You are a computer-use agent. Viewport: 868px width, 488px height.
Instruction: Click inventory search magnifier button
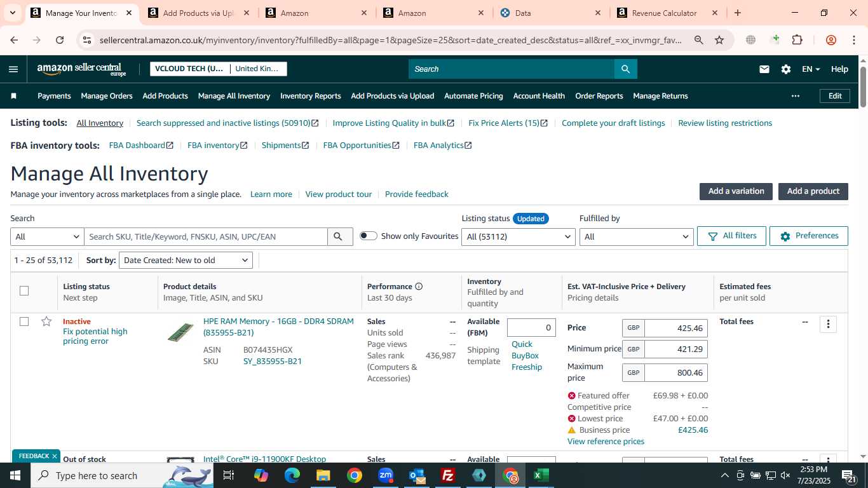coord(340,236)
